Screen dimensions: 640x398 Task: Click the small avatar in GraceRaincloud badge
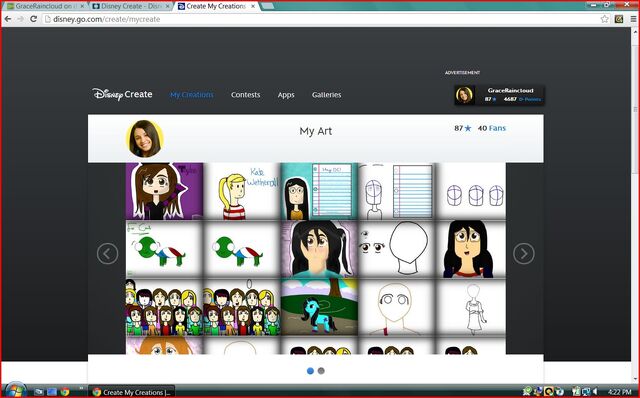(464, 95)
